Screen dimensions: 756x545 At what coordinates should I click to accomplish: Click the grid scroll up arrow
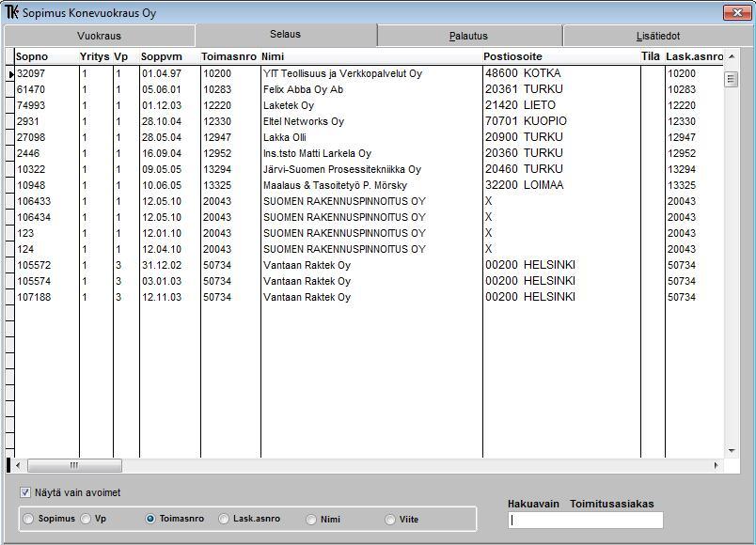click(732, 56)
